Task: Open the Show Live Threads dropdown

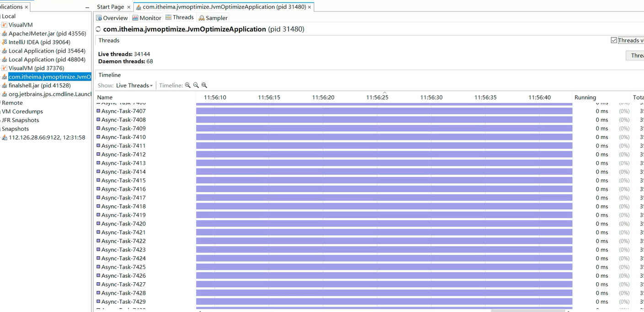Action: 134,86
